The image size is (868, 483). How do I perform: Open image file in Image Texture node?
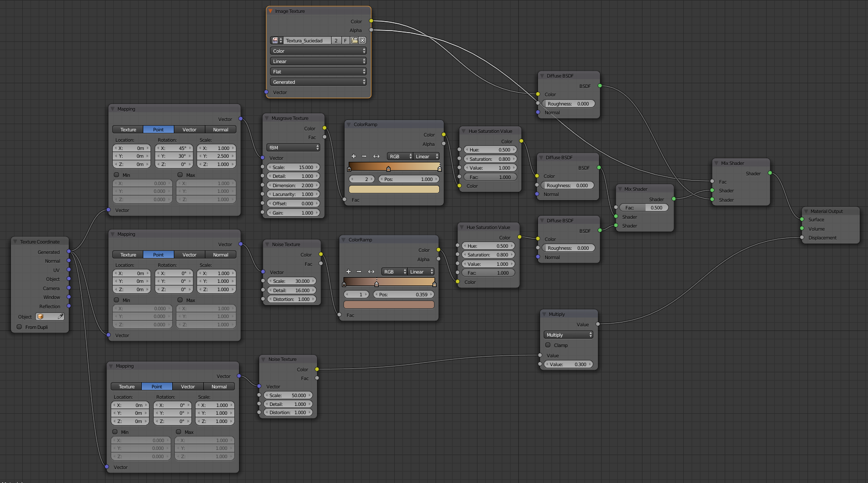(x=354, y=40)
